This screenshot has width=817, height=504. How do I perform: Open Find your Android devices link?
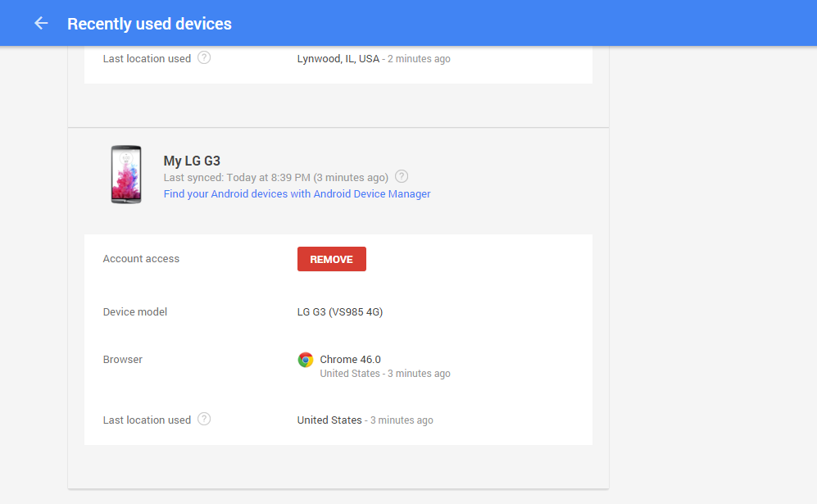pyautogui.click(x=297, y=194)
